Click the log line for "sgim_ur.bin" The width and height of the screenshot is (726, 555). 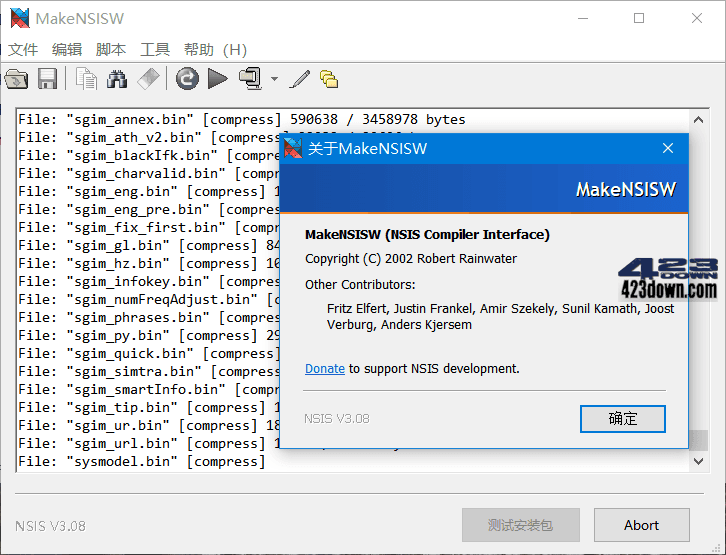tap(149, 425)
